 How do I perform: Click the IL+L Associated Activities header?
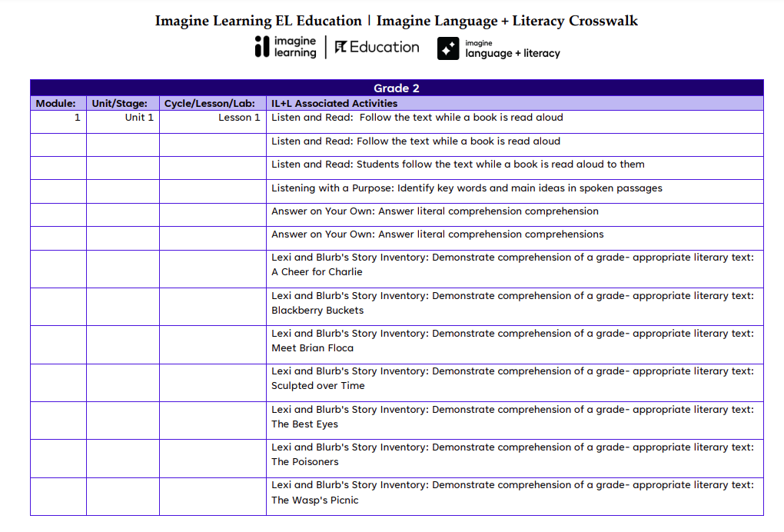(331, 103)
